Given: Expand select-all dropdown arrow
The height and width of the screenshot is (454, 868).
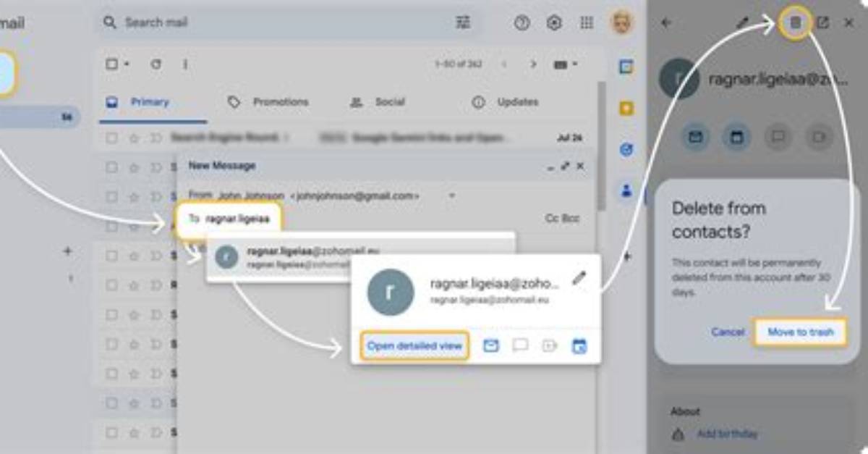Looking at the screenshot, I should click(127, 64).
